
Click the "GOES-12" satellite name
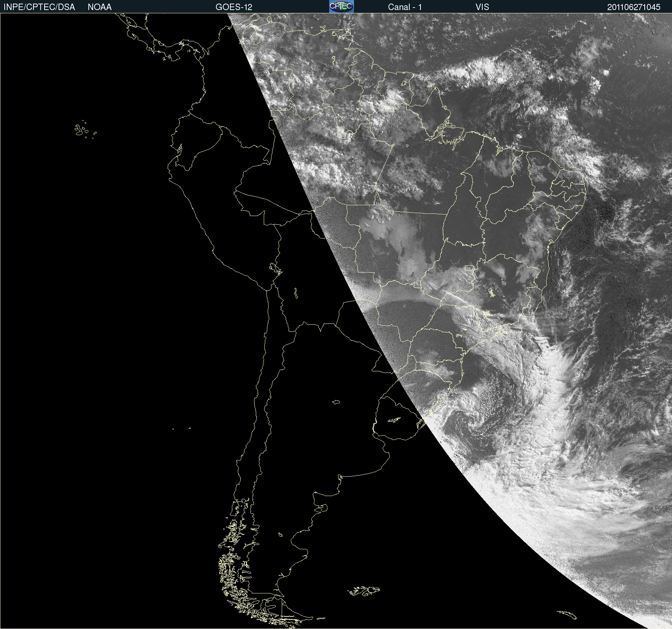click(234, 7)
